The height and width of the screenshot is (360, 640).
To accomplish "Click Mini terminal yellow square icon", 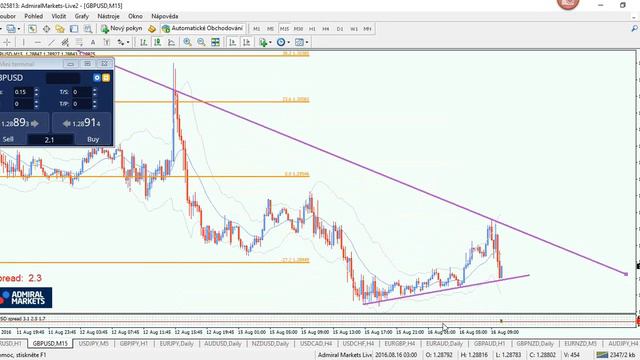I will pos(106,78).
